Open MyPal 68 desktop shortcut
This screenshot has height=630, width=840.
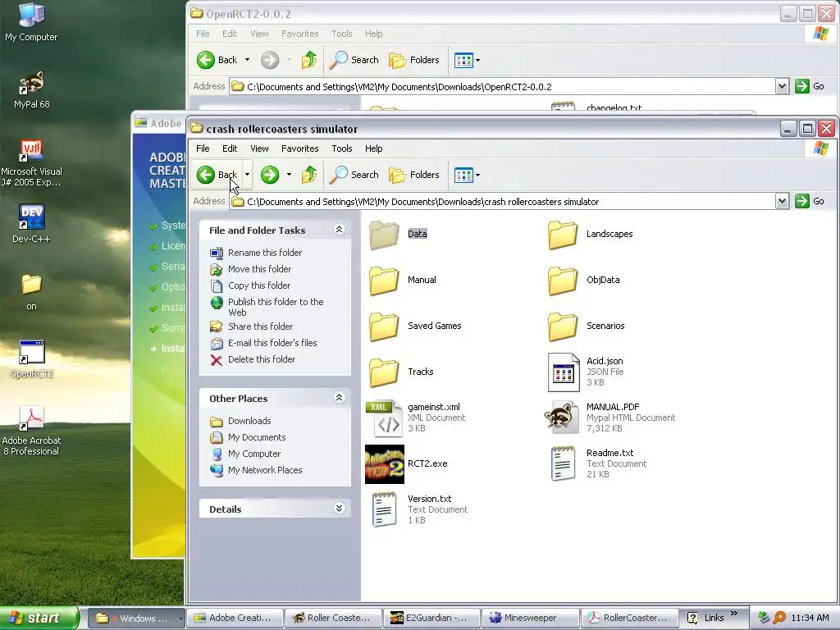(x=32, y=89)
